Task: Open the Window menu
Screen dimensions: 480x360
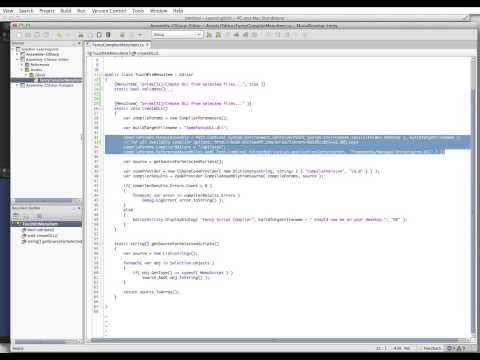Action: [x=158, y=11]
